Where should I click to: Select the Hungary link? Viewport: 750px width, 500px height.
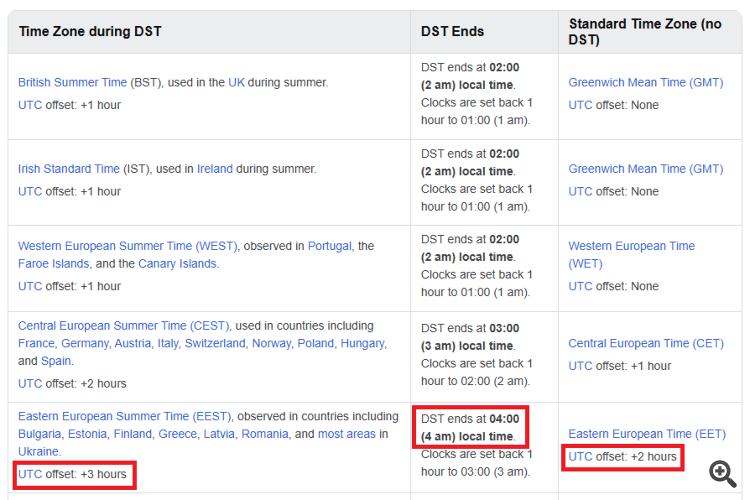356,343
